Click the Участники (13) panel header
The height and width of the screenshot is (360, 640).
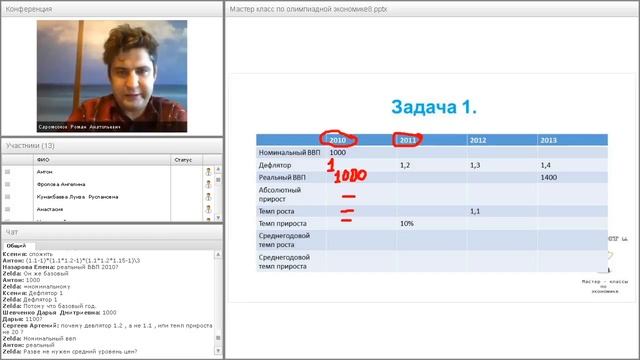click(112, 146)
